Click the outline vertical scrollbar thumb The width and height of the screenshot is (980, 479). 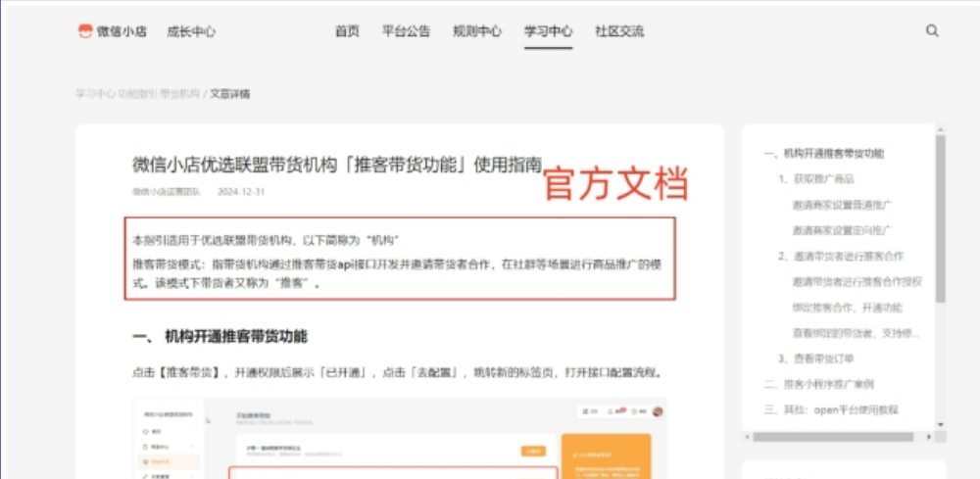pos(941,218)
